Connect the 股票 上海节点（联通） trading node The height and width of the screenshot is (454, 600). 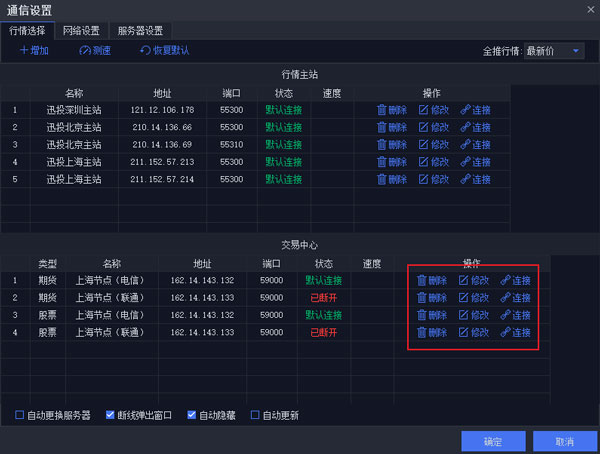tap(506, 332)
